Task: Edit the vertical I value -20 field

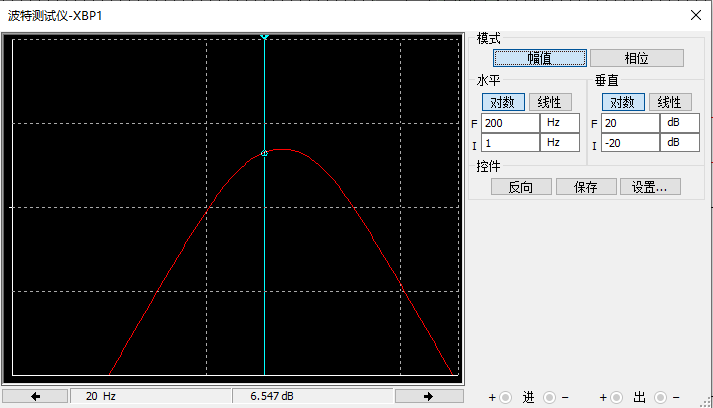Action: pyautogui.click(x=630, y=143)
